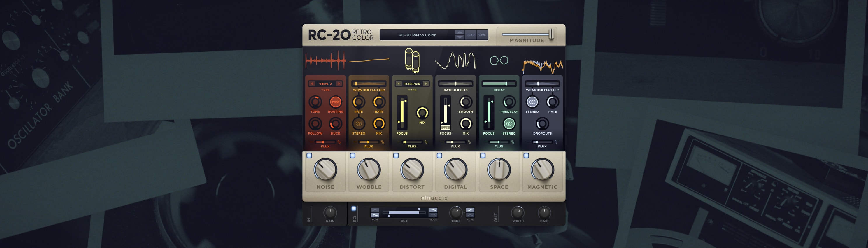Screen dimensions: 868x248
Task: Click the flux wave icon in Distort module
Action: (426, 142)
